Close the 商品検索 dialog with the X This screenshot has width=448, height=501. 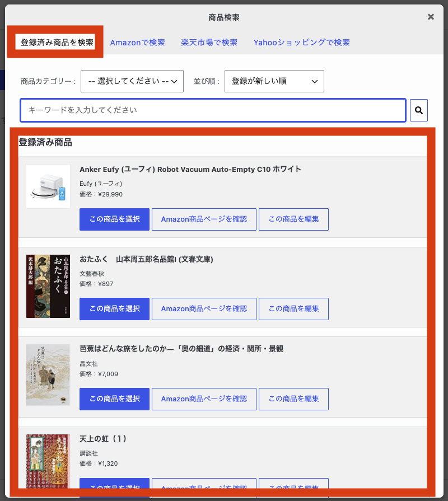431,17
